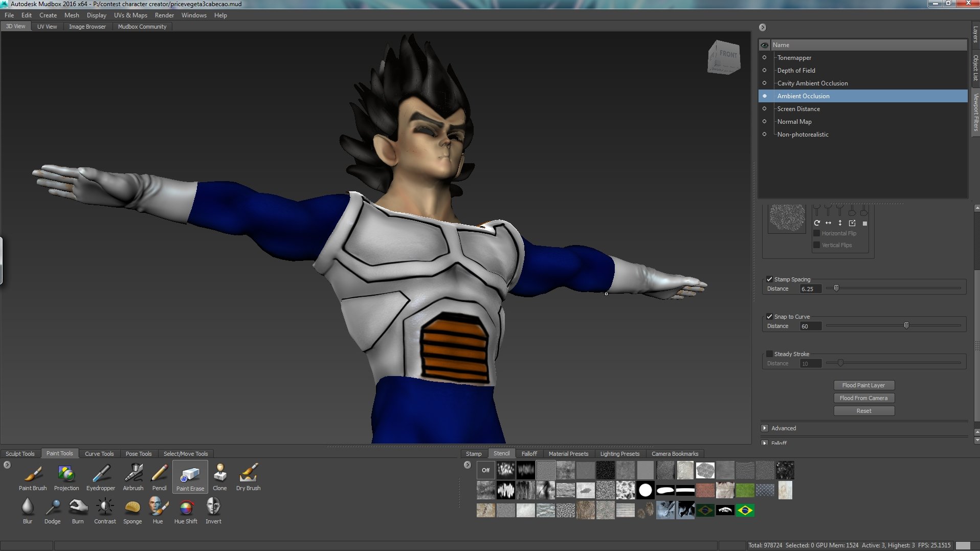Toggle Ambient Occlusion filter visibility
The width and height of the screenshot is (980, 551).
tap(765, 96)
